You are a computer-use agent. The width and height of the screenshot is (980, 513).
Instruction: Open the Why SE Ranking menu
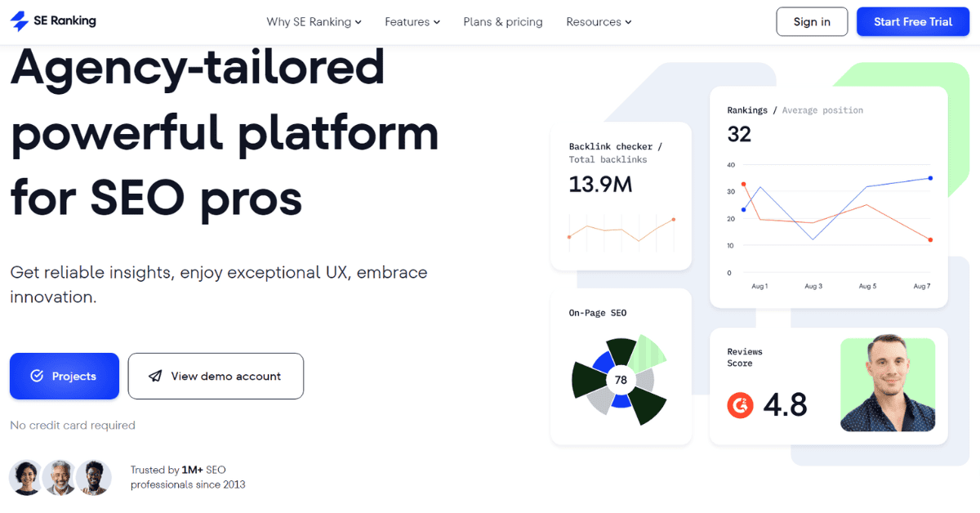[314, 22]
